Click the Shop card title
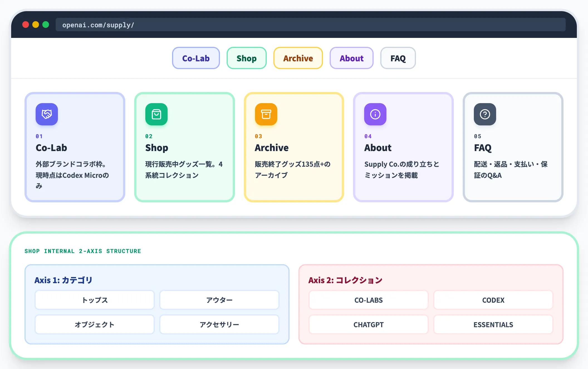Viewport: 588px width, 369px height. pyautogui.click(x=157, y=148)
